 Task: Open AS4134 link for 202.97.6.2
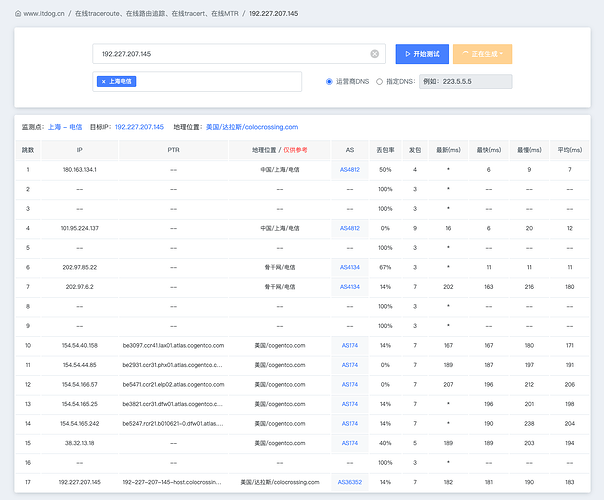point(350,287)
